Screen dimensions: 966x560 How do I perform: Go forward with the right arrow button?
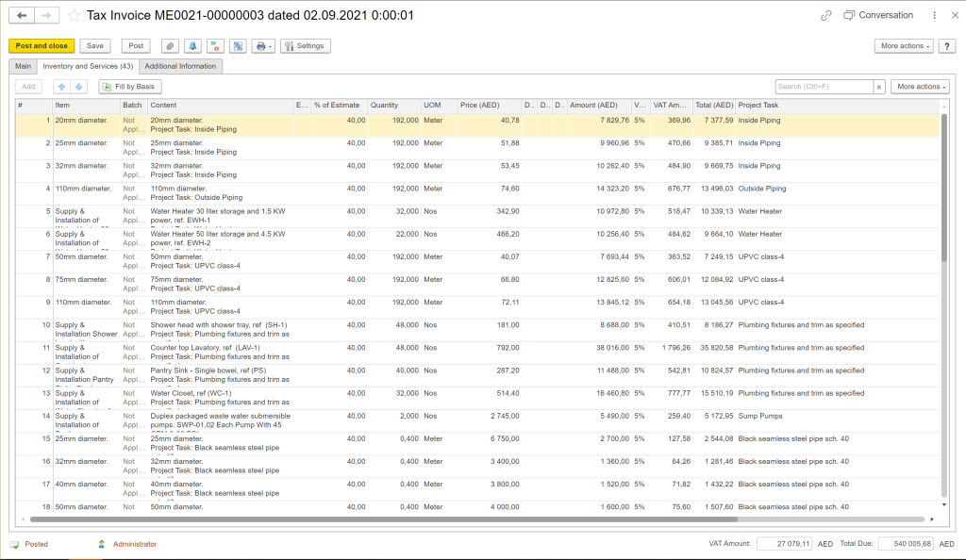(x=47, y=15)
